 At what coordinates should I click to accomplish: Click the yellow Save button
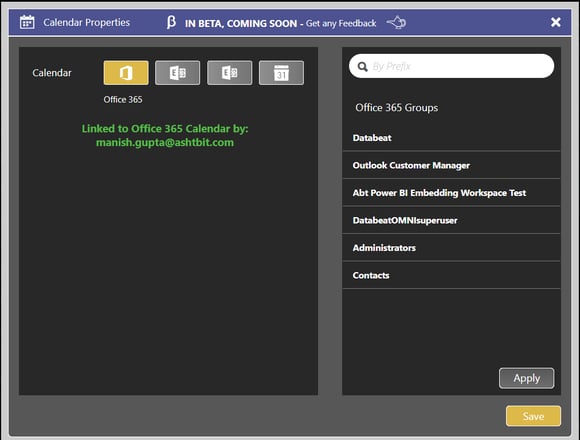(533, 416)
